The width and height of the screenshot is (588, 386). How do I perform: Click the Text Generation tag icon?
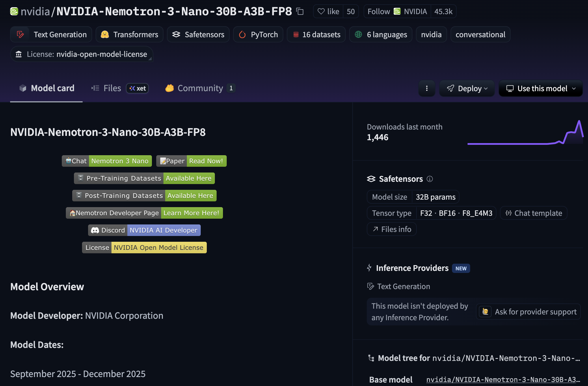(20, 35)
